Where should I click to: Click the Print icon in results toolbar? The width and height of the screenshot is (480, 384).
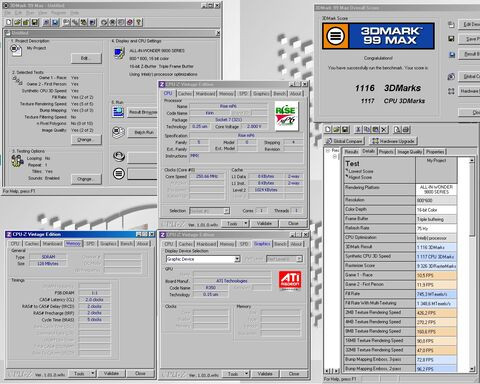[x=406, y=129]
